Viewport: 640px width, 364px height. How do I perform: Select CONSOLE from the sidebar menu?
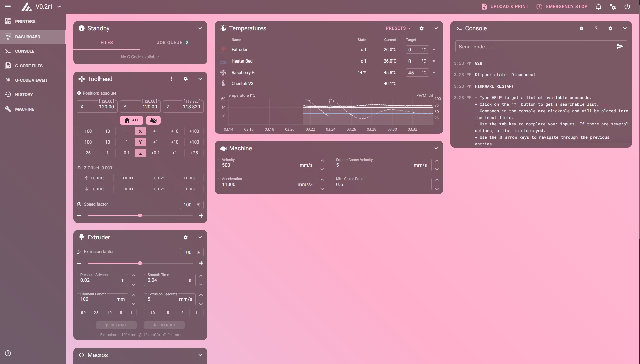click(25, 51)
